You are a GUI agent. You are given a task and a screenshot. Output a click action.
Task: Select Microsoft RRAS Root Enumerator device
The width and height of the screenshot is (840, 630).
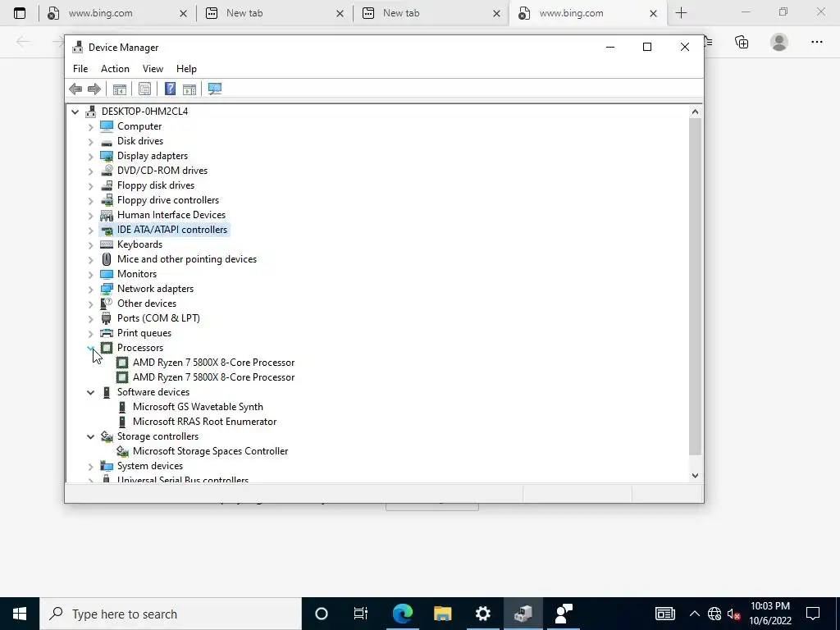(204, 422)
